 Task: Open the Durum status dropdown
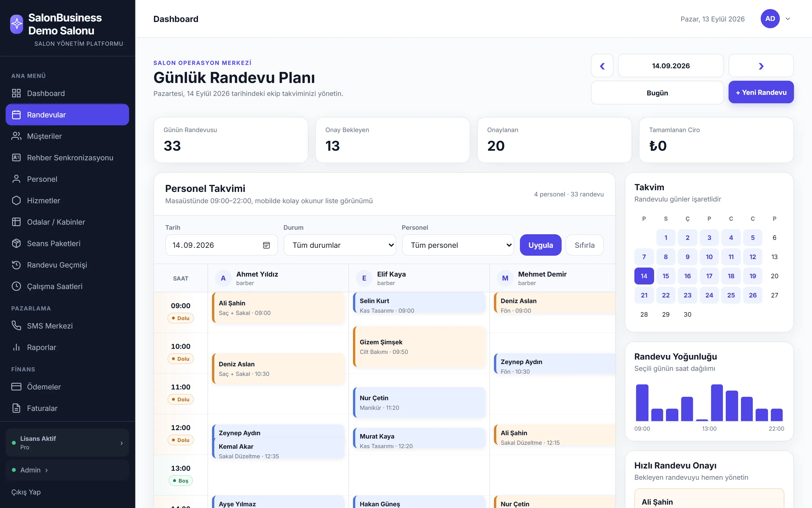(340, 245)
